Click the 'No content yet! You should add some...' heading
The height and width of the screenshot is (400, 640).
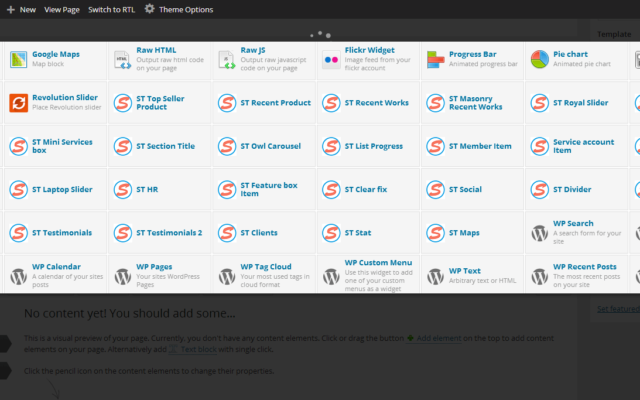pos(129,313)
